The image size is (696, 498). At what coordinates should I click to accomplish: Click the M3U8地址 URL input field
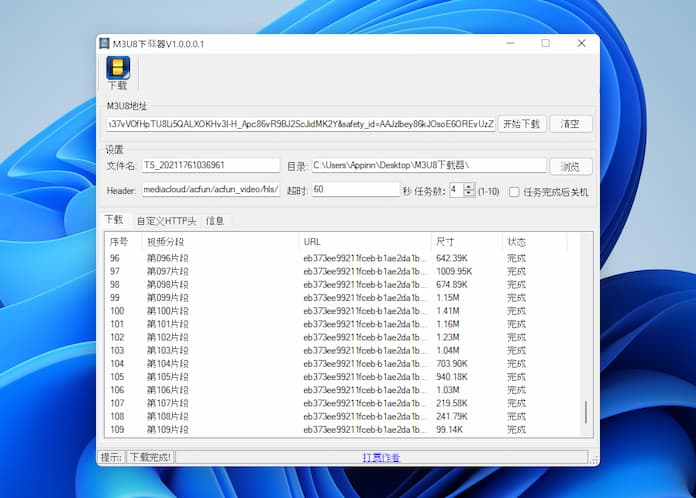tap(300, 124)
